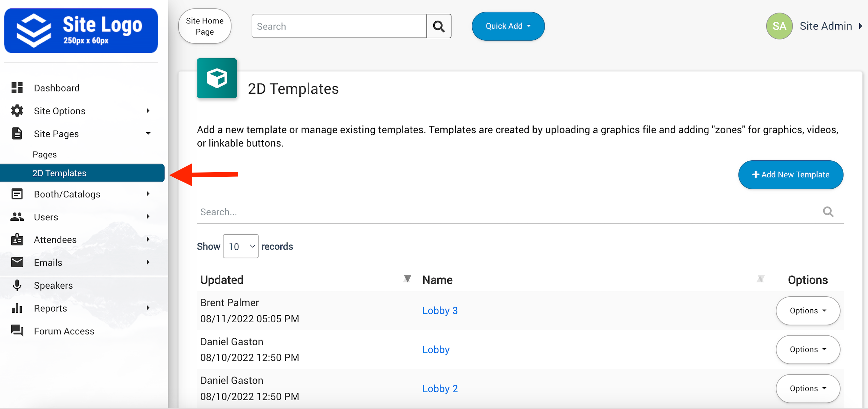
Task: Expand the Emails submenu arrow
Action: 148,262
